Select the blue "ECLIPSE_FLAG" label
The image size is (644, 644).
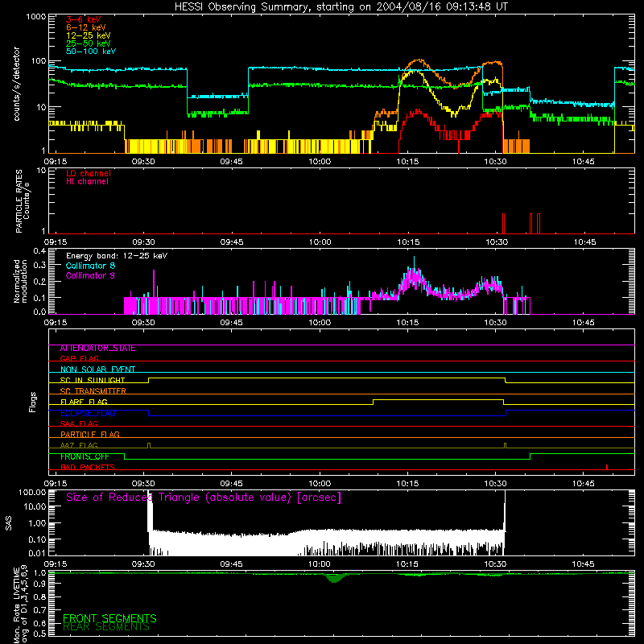point(88,413)
